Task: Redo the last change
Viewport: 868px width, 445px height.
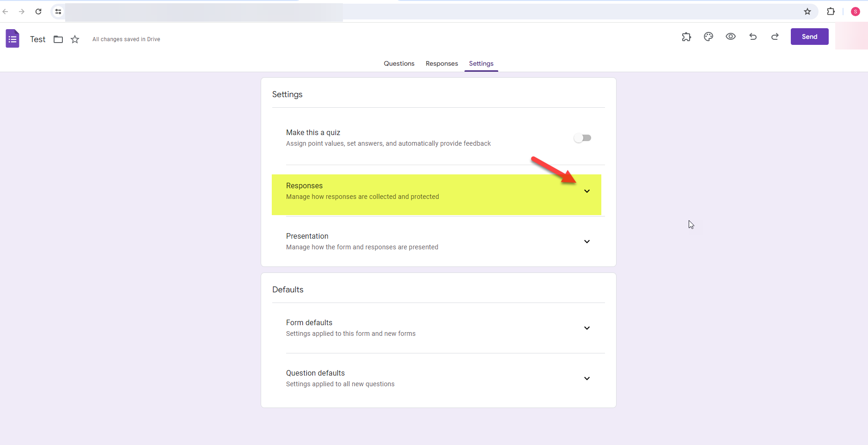Action: coord(776,37)
